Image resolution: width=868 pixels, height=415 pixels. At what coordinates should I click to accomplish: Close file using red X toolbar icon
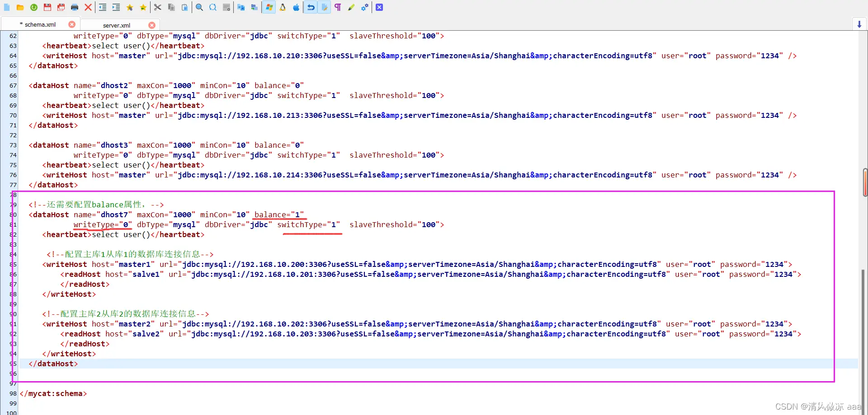tap(88, 7)
